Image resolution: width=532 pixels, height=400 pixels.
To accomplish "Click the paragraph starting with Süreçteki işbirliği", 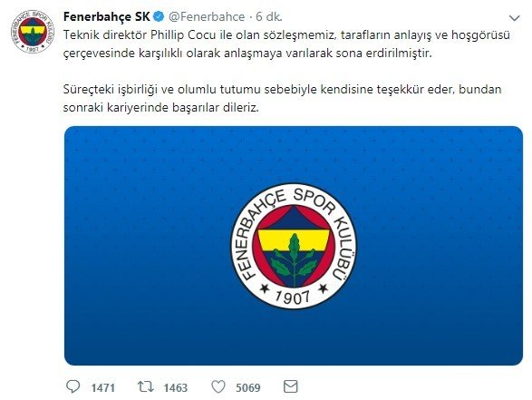I will coord(282,99).
